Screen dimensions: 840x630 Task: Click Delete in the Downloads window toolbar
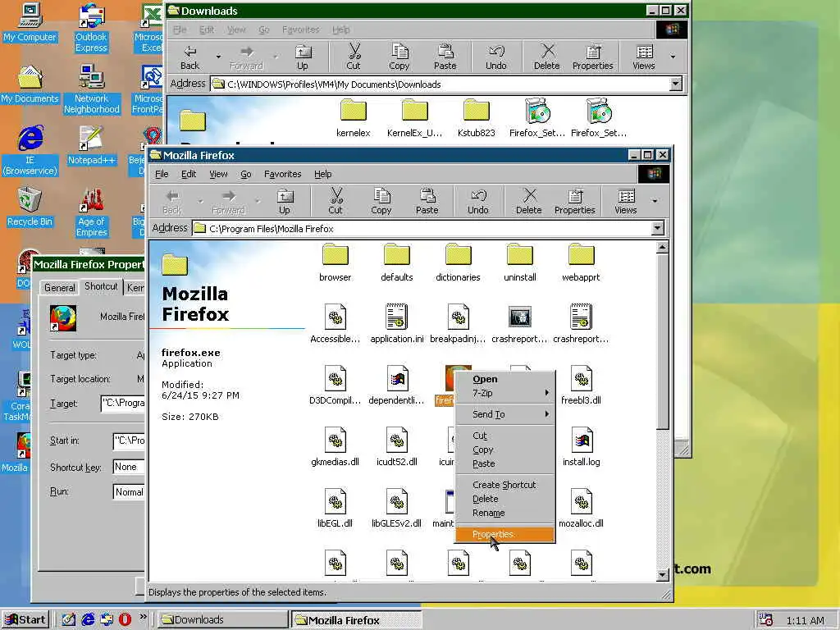(547, 57)
